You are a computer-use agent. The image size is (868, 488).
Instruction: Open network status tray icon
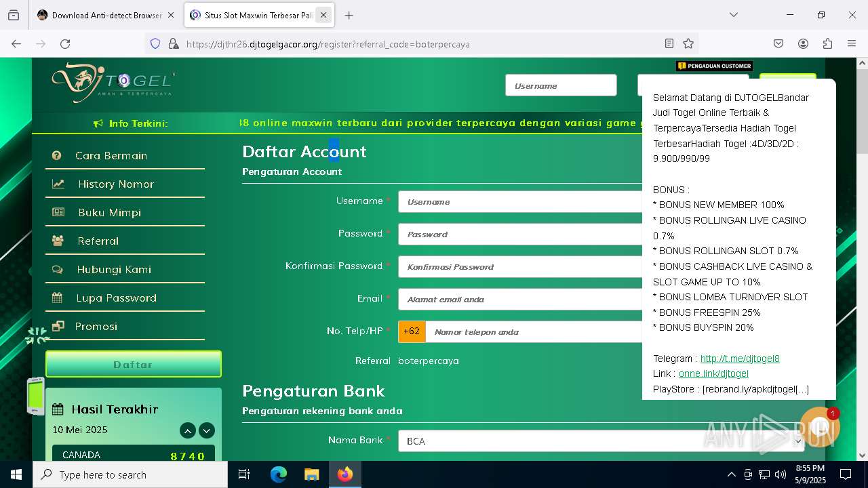point(764,474)
